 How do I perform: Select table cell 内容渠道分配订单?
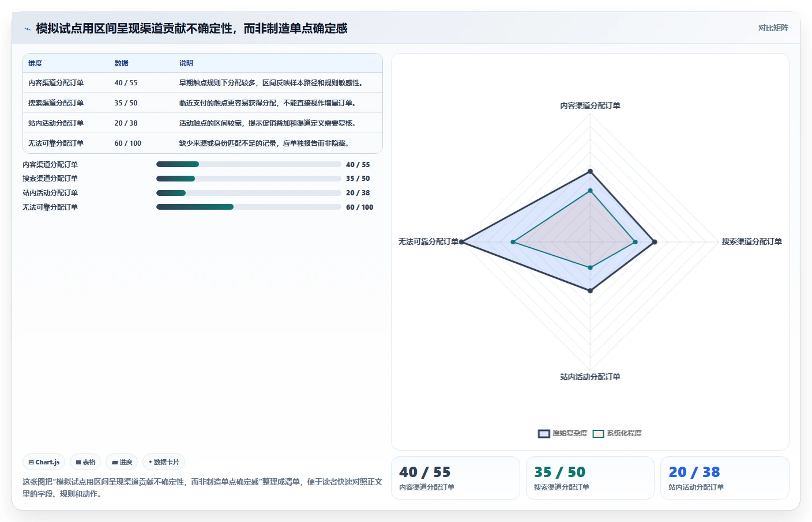coord(56,83)
